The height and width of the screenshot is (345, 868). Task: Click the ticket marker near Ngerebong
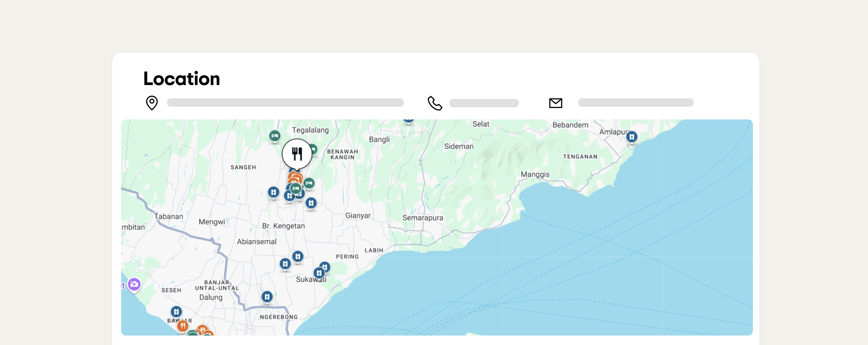coord(267,296)
